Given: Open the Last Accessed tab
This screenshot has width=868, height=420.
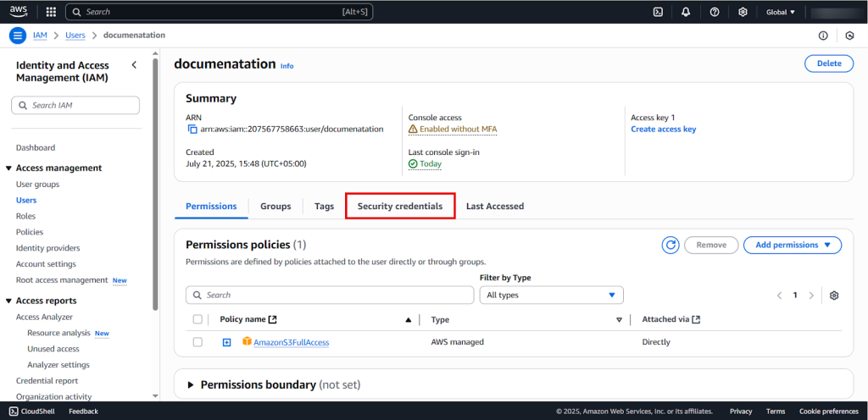Looking at the screenshot, I should (x=495, y=206).
